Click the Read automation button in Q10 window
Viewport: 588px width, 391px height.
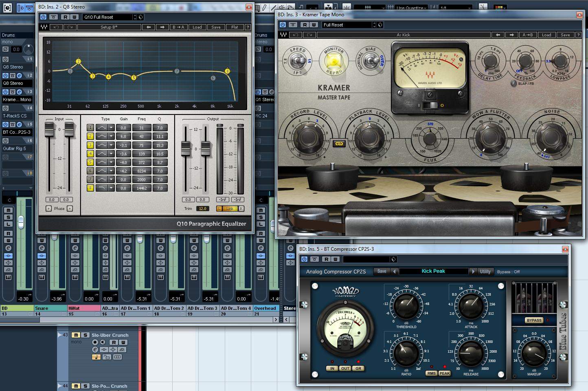click(65, 17)
